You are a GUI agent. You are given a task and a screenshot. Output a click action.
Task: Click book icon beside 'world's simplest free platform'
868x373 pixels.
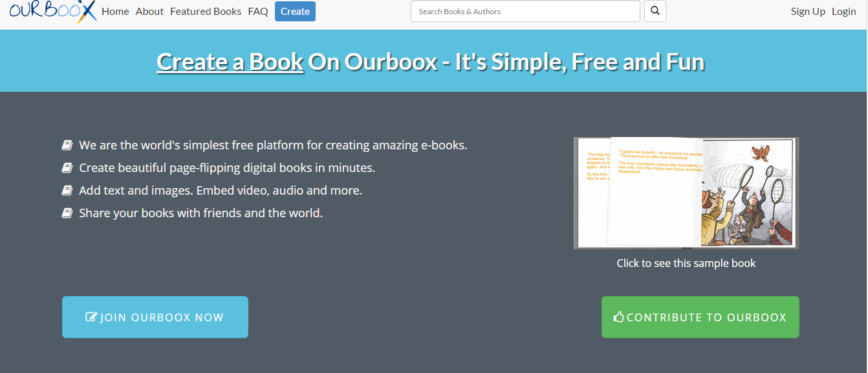(x=67, y=145)
